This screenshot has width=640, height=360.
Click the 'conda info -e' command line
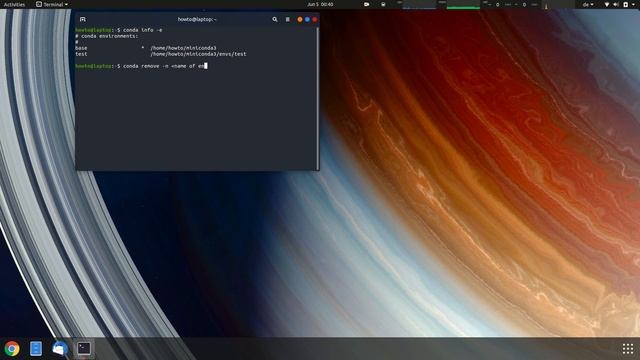[119, 30]
